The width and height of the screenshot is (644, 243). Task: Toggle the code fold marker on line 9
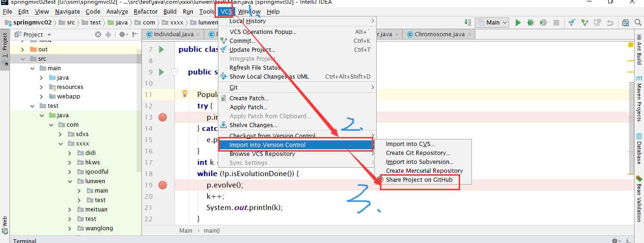point(174,72)
